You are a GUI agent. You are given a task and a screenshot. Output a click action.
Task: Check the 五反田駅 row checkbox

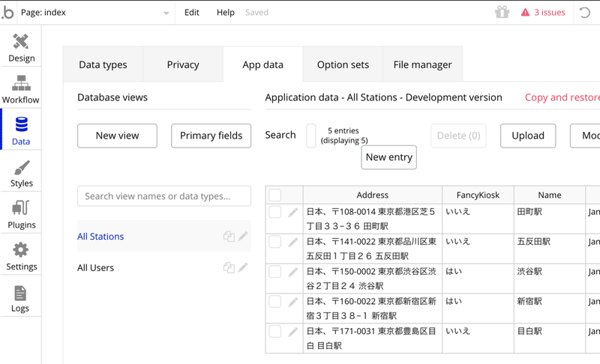point(274,242)
